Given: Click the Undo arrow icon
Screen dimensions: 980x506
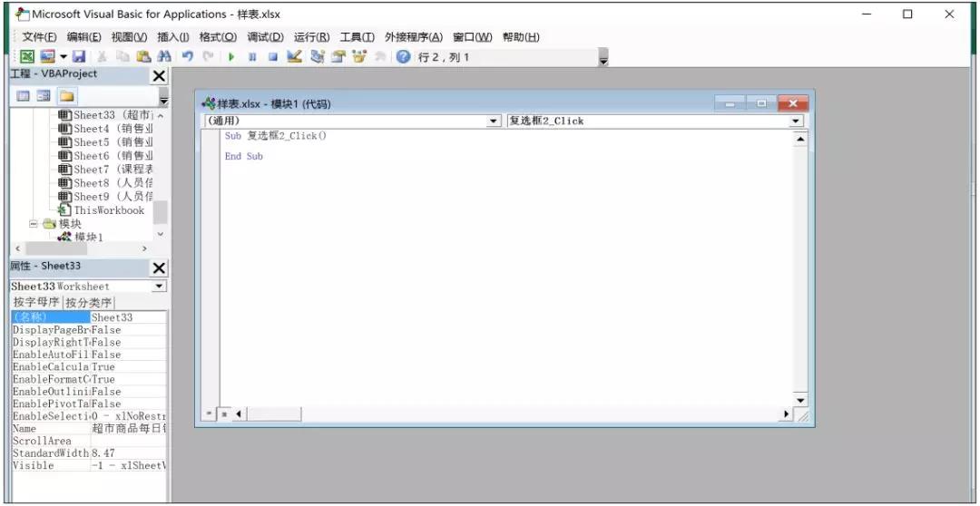Looking at the screenshot, I should pyautogui.click(x=187, y=57).
